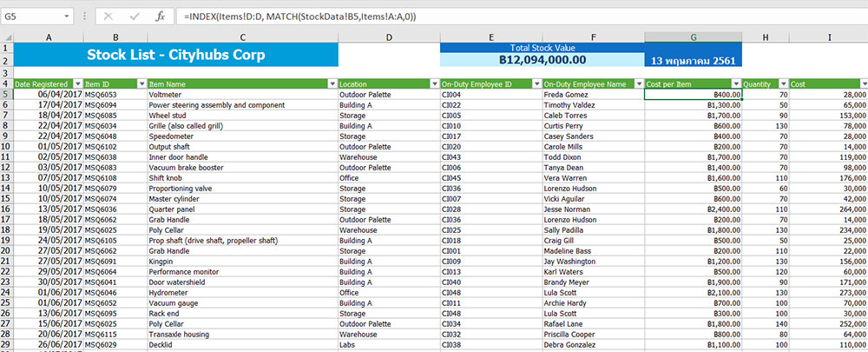Image resolution: width=868 pixels, height=352 pixels.
Task: Click the Door watershield item cell
Action: pyautogui.click(x=242, y=282)
